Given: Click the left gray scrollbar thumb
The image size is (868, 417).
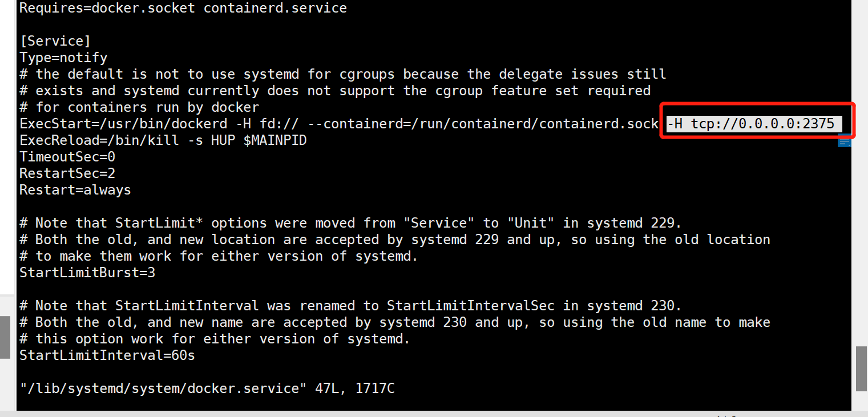Looking at the screenshot, I should 5,338.
